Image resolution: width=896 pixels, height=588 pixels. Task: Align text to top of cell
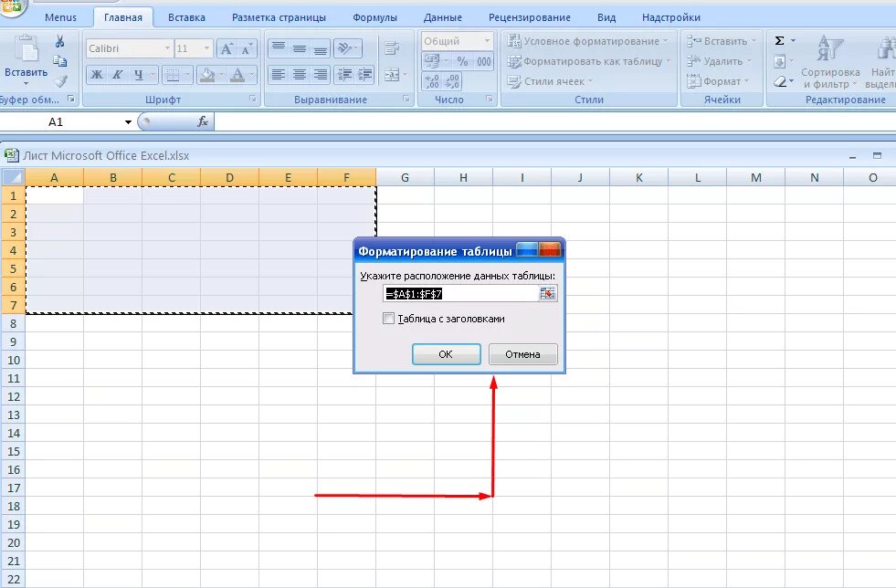pyautogui.click(x=279, y=48)
